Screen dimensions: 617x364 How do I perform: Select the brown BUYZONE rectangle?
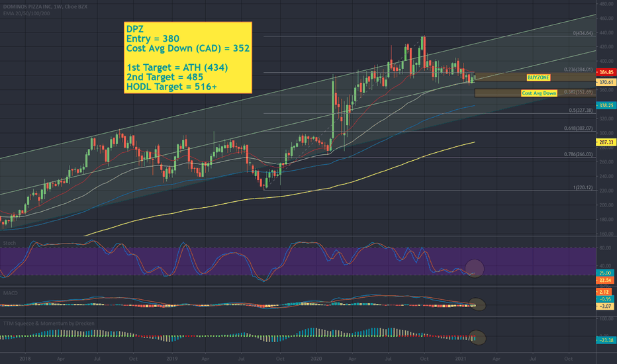tap(536, 77)
